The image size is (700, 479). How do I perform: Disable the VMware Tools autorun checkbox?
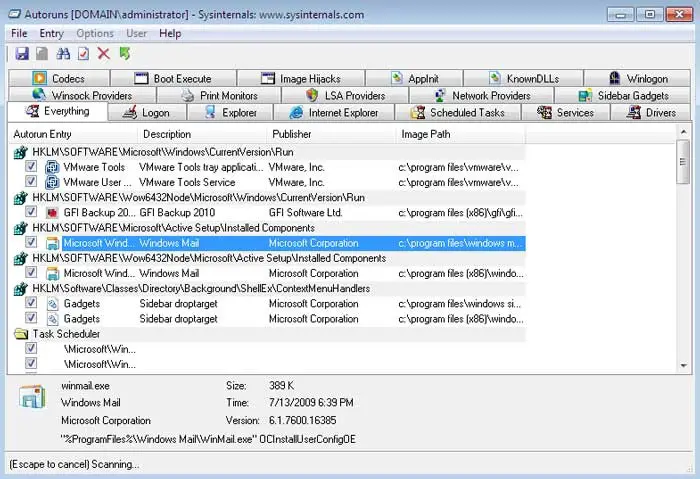pyautogui.click(x=31, y=167)
